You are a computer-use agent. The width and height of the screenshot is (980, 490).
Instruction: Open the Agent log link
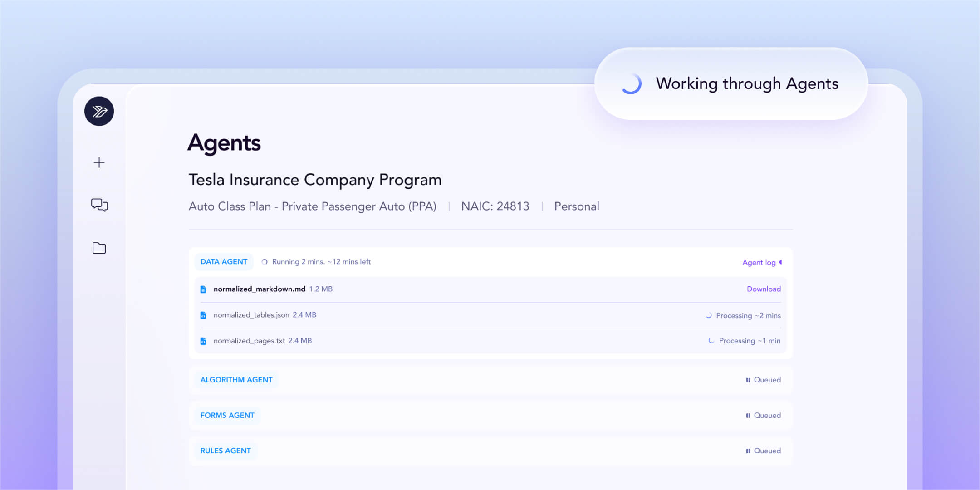point(759,262)
